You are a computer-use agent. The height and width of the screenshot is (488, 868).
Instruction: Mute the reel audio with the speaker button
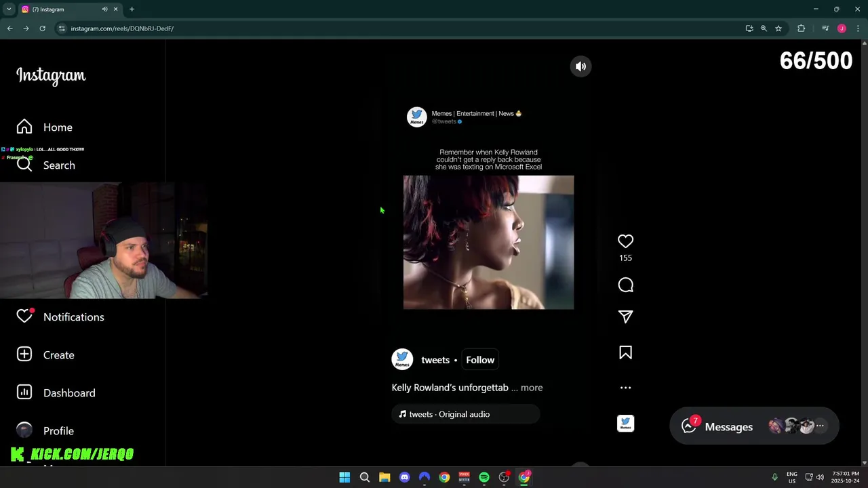[580, 66]
